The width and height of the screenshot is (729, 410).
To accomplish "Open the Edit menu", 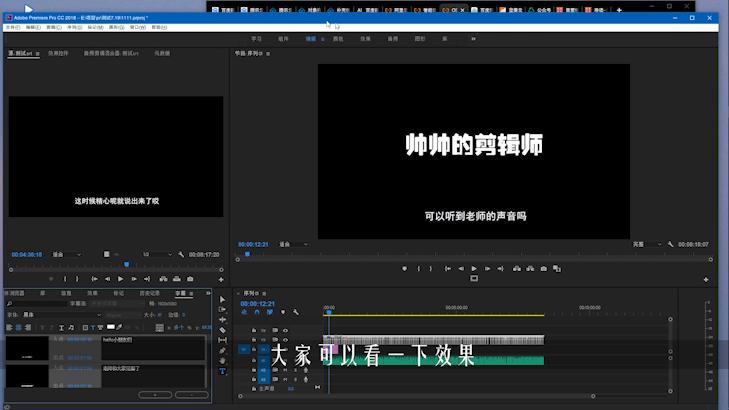I will pos(33,27).
